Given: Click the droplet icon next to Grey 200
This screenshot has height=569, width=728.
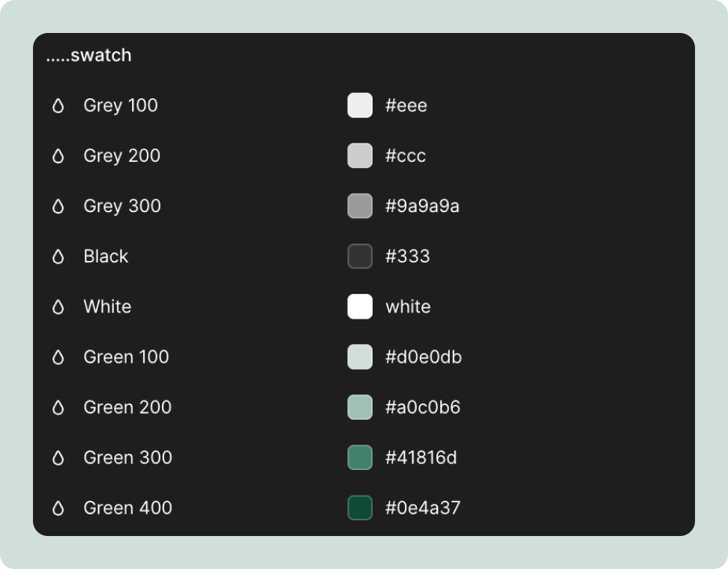Looking at the screenshot, I should click(x=60, y=156).
